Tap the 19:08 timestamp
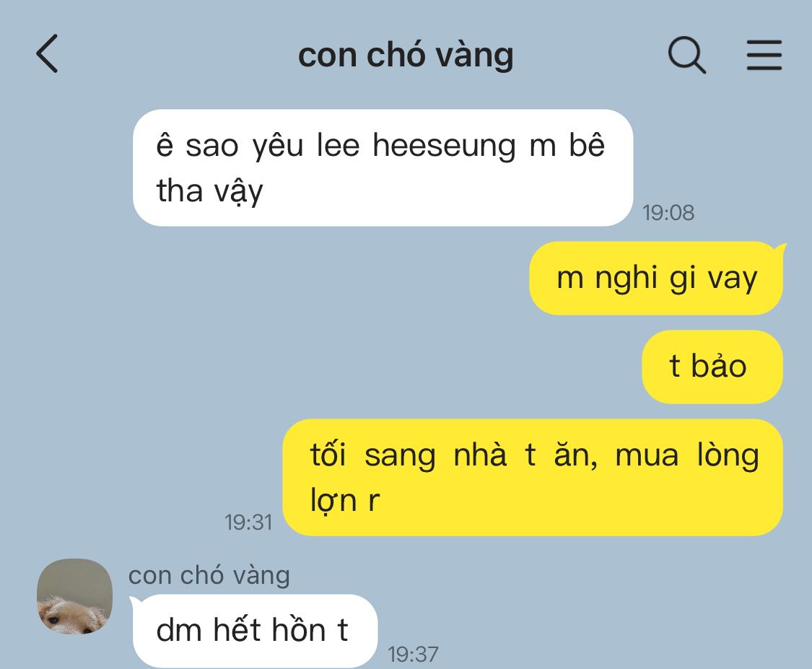This screenshot has height=669, width=812. pyautogui.click(x=668, y=213)
